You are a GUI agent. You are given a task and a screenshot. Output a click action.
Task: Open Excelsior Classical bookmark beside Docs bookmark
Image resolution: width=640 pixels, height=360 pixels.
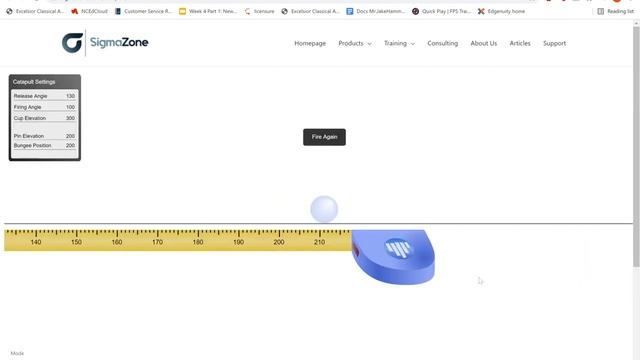(x=310, y=11)
